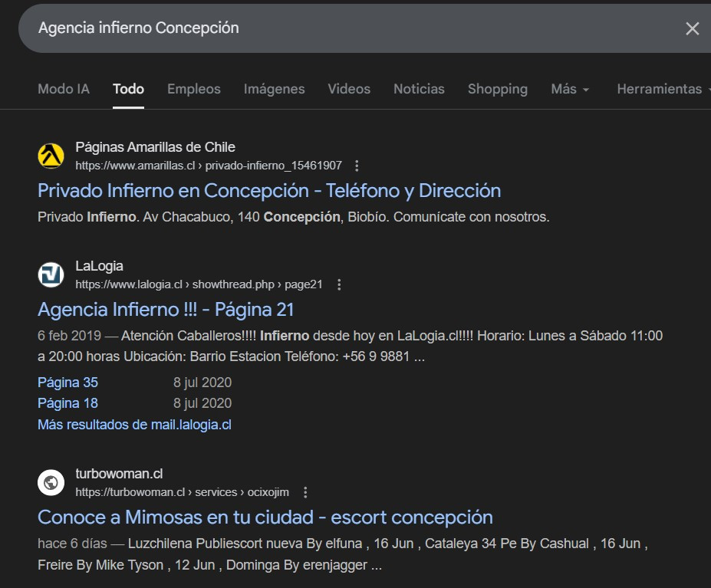Switch to the Noticias tab
Screen dimensions: 711x588
pyautogui.click(x=419, y=89)
